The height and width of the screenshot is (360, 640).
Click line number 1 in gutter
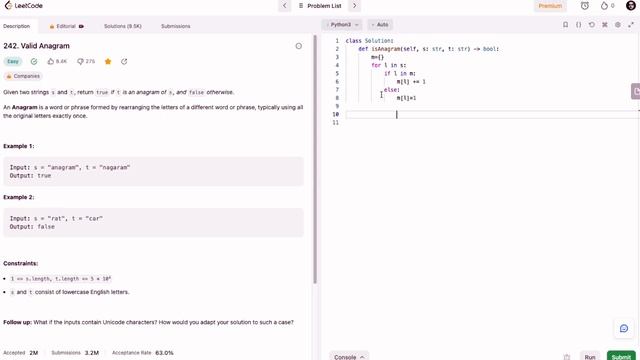point(337,41)
